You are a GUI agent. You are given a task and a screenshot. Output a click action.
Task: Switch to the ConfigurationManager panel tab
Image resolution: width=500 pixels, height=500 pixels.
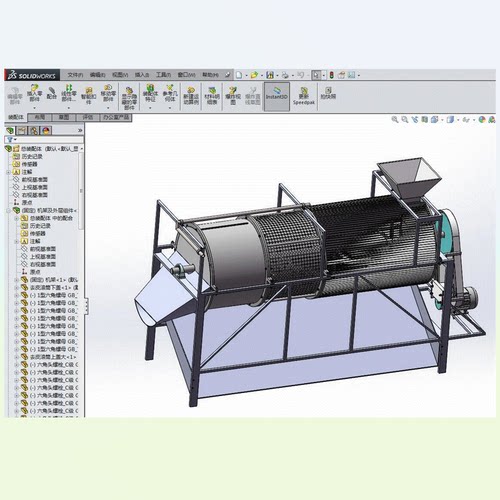(x=34, y=131)
